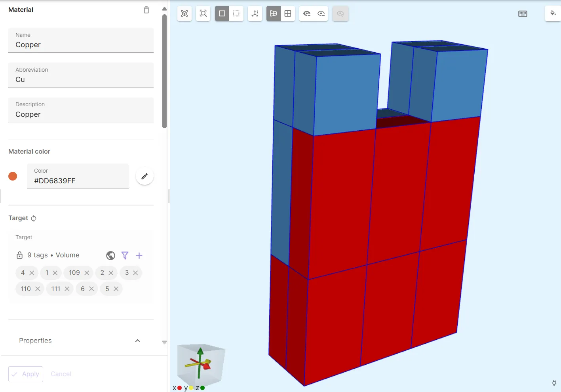
Task: Click the panel splitter handle
Action: tap(169, 196)
